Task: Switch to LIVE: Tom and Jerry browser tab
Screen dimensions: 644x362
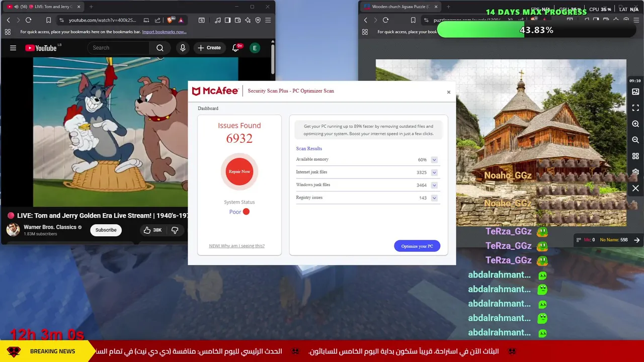Action: point(44,7)
